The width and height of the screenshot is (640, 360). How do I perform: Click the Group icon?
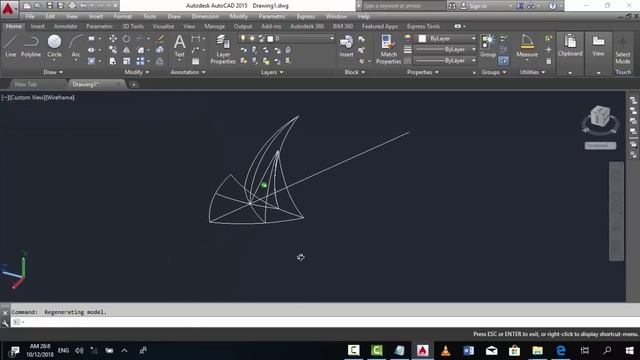488,46
